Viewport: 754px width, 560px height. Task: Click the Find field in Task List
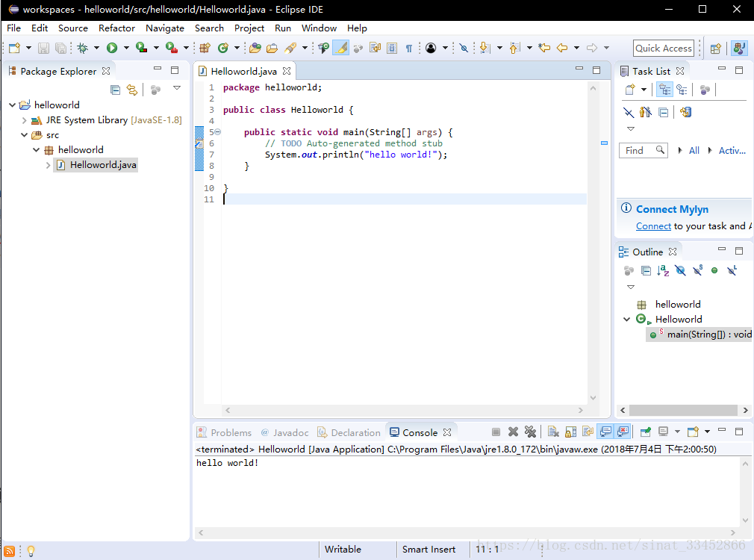[x=643, y=151]
